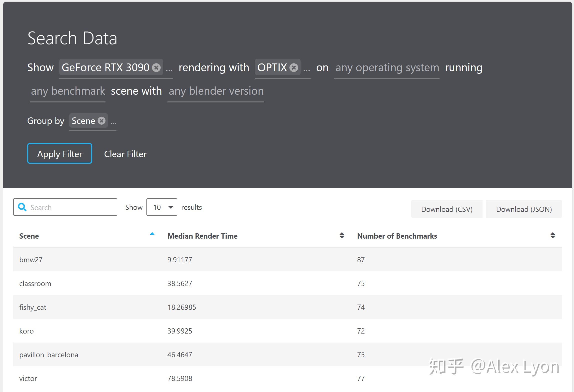Select the victor scene row
The height and width of the screenshot is (392, 574).
coord(288,378)
